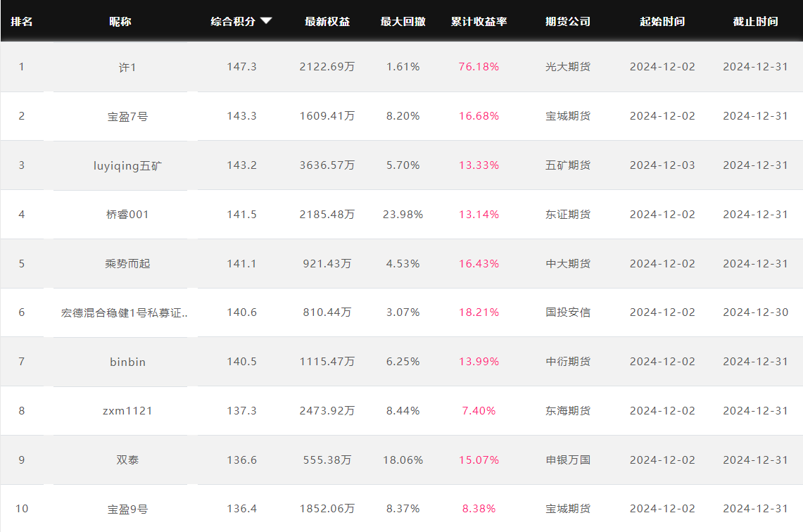The width and height of the screenshot is (803, 532).
Task: Select company 中大期货
Action: [x=568, y=263]
